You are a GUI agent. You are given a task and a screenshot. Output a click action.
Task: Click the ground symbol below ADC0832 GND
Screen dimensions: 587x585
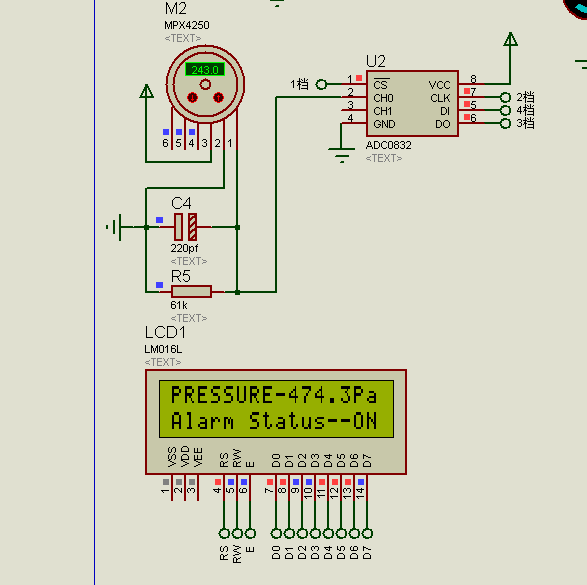pyautogui.click(x=341, y=155)
